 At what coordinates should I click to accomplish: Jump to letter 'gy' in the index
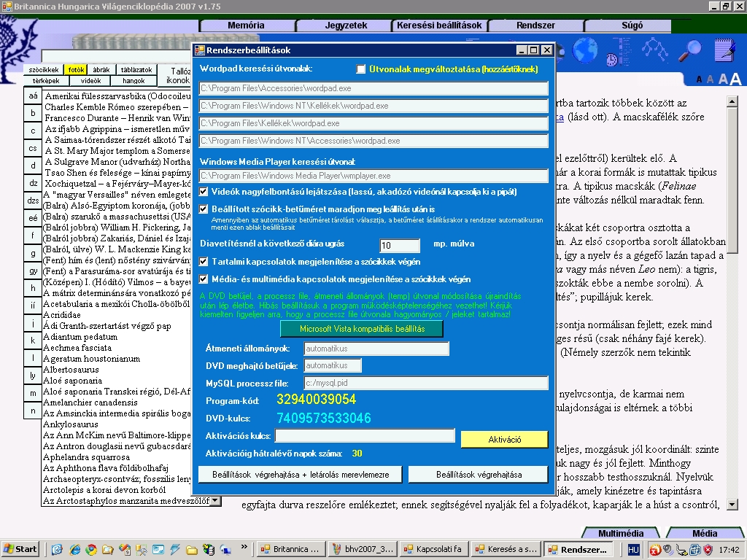pyautogui.click(x=33, y=271)
